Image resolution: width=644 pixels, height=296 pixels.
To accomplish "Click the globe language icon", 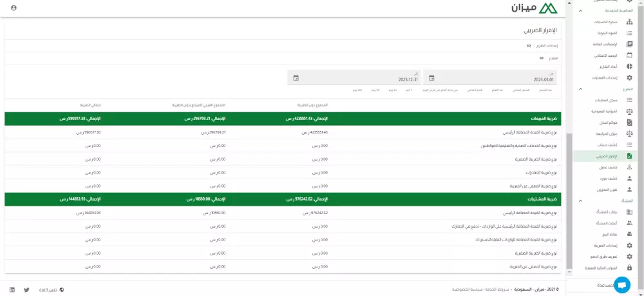I will (x=62, y=290).
